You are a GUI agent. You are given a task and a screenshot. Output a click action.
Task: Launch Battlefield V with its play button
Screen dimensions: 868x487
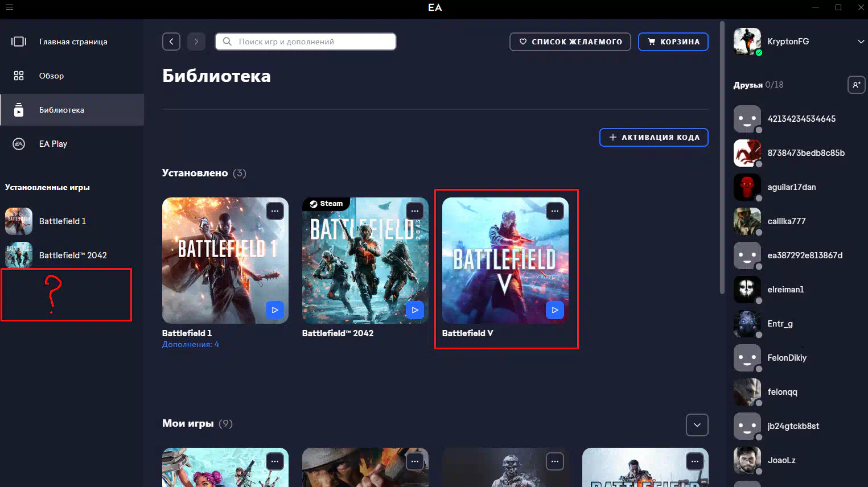tap(555, 310)
